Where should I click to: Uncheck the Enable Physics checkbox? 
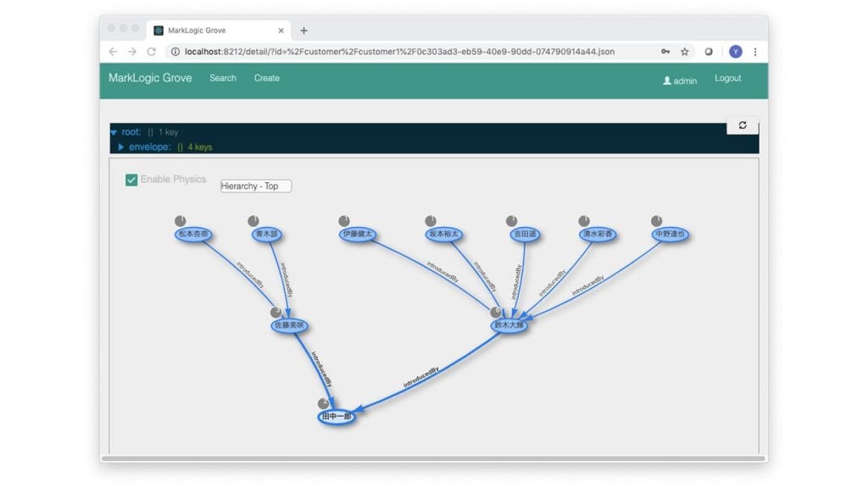pyautogui.click(x=131, y=180)
